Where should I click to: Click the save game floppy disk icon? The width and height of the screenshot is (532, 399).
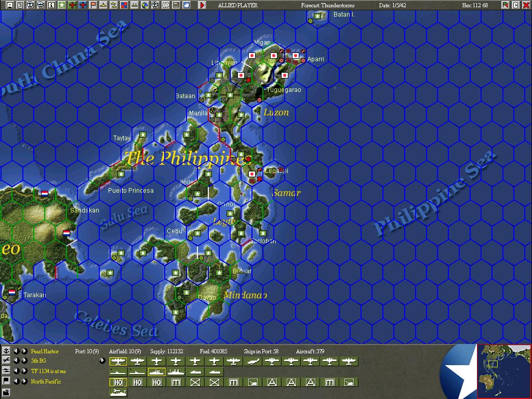click(9, 5)
